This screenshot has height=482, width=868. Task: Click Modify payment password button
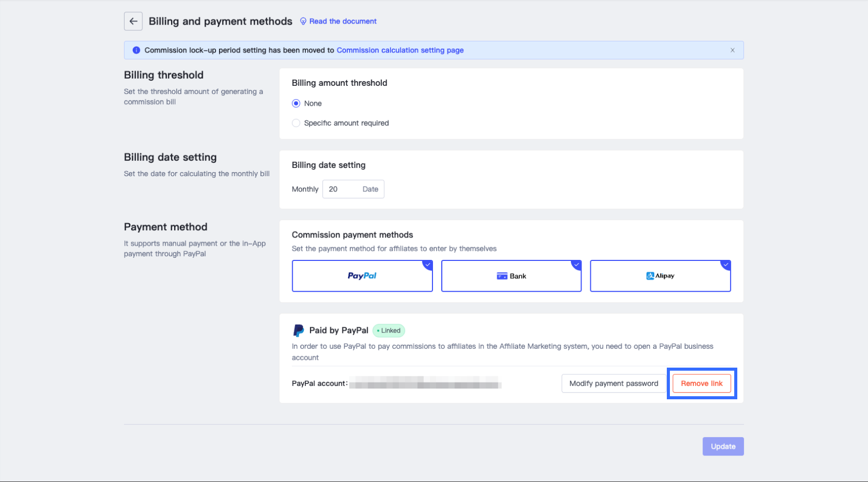click(x=614, y=383)
